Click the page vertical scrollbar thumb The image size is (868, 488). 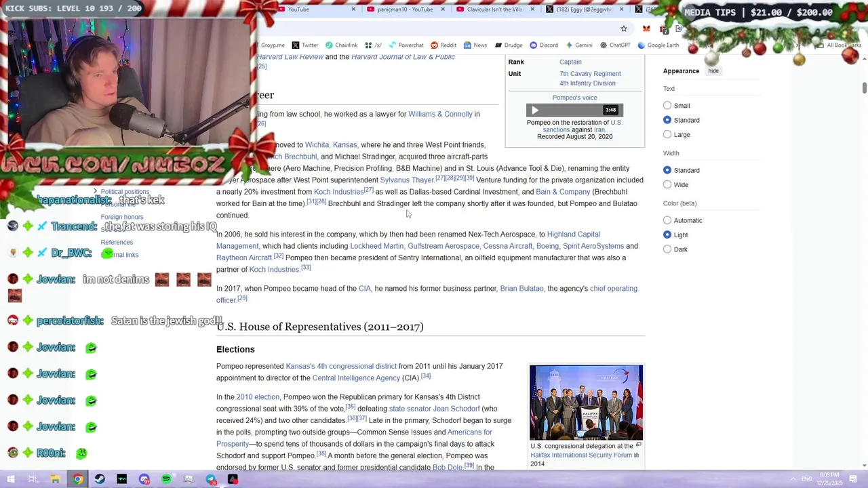(x=864, y=88)
